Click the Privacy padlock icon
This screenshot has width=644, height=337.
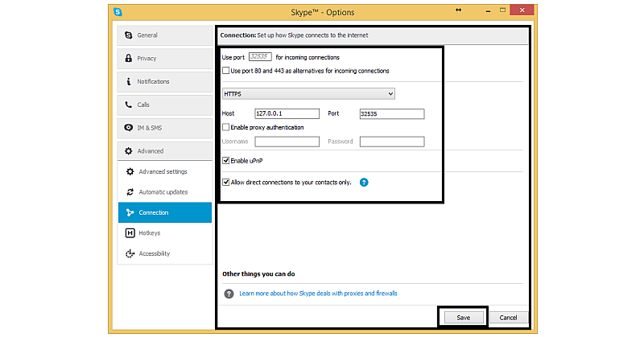coord(129,58)
